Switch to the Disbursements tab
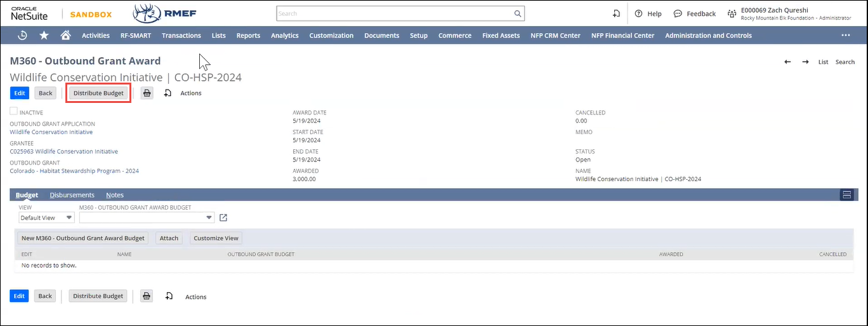The height and width of the screenshot is (326, 868). pos(72,195)
